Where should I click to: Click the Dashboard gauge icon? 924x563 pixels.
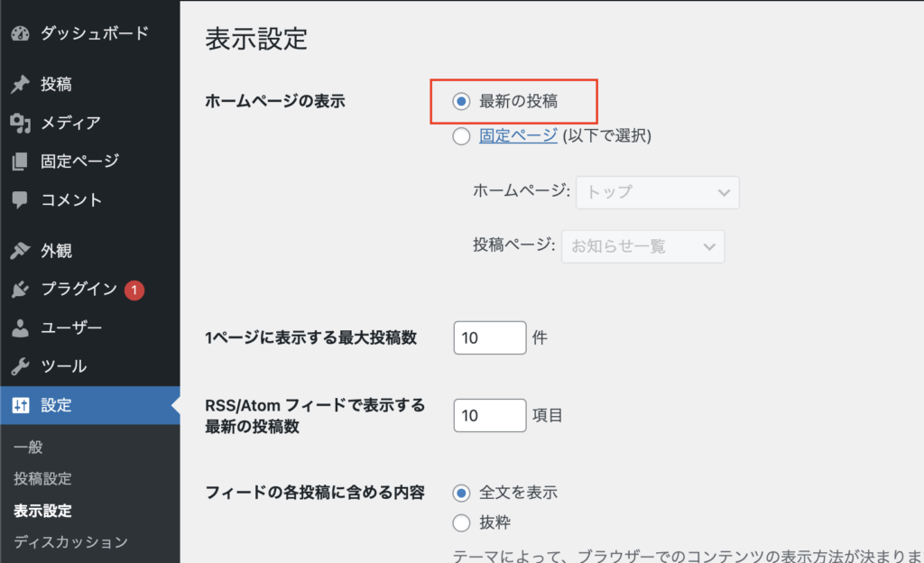point(21,34)
